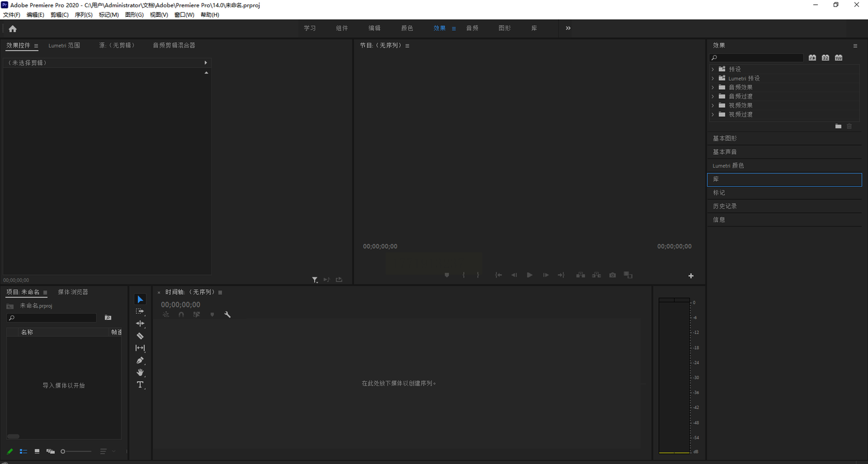Viewport: 868px width, 464px height.
Task: Expand the 视频效果 folder
Action: click(x=713, y=105)
